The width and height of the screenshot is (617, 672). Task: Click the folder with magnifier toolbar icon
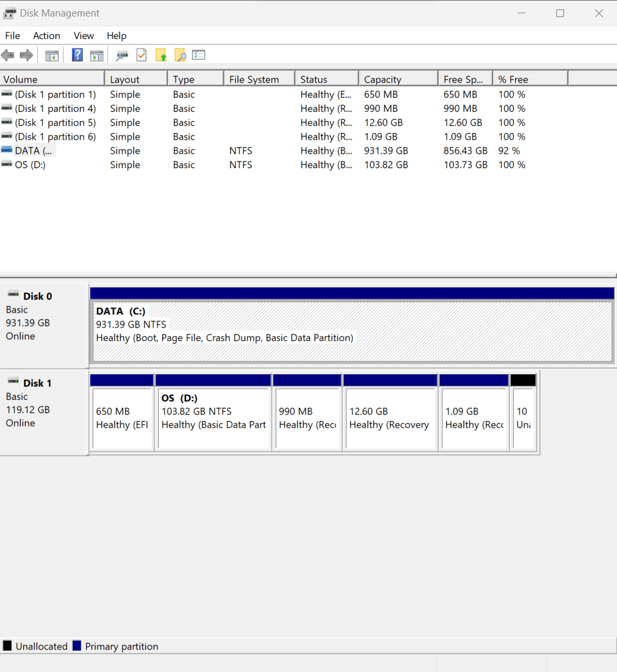(179, 55)
